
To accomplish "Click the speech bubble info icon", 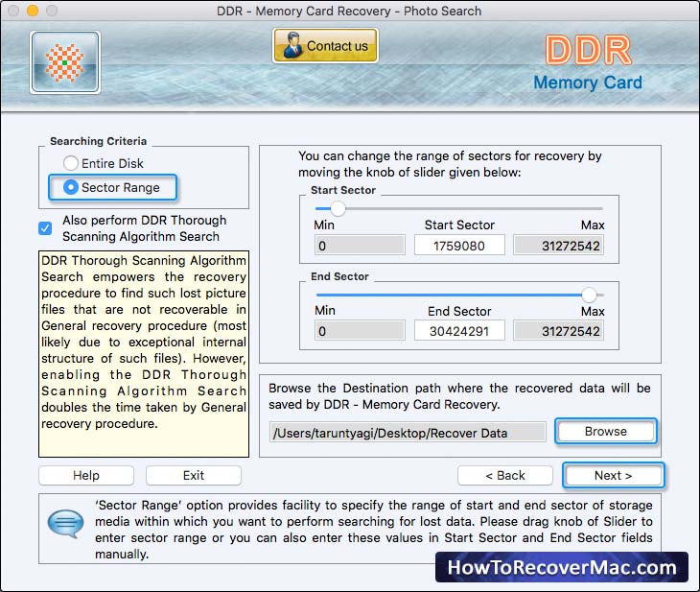I will [65, 523].
